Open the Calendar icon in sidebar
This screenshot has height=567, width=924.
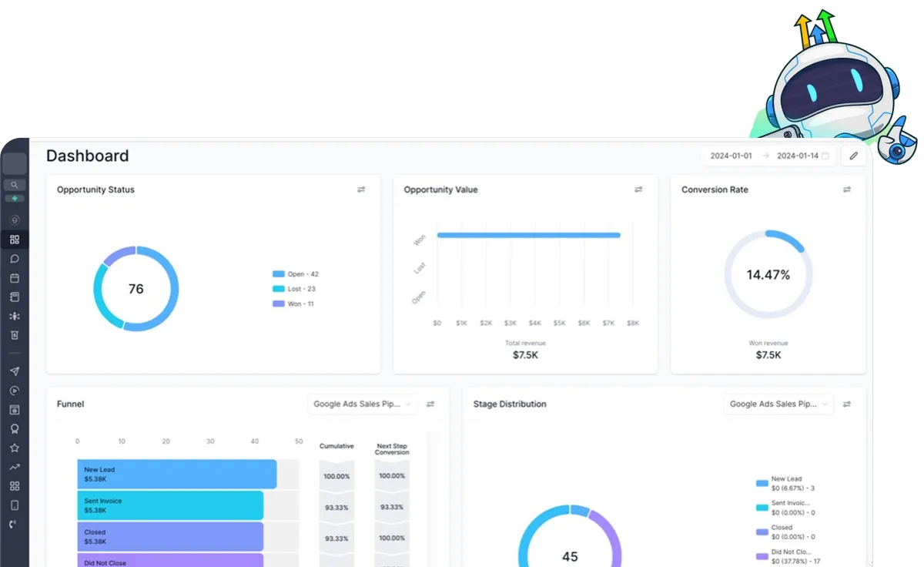click(14, 278)
